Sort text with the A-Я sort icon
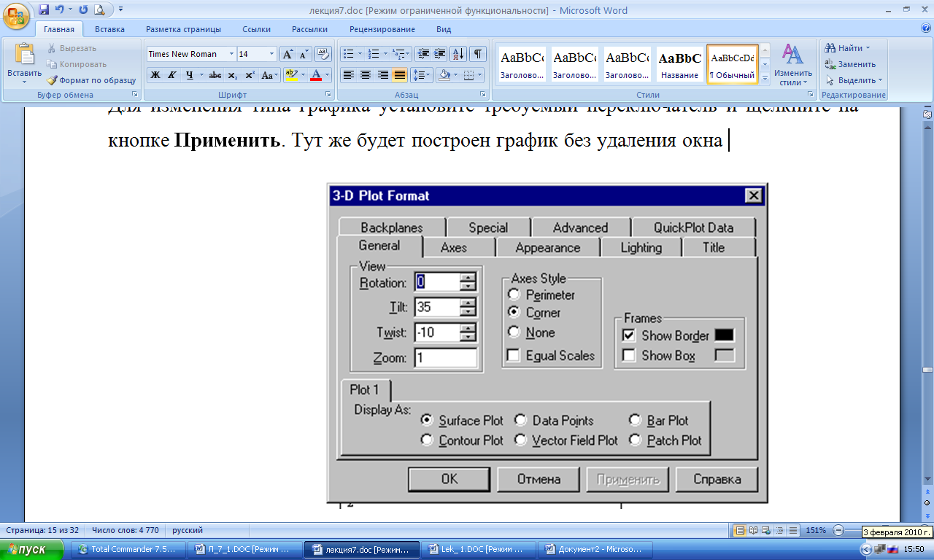The width and height of the screenshot is (934, 560). (458, 54)
